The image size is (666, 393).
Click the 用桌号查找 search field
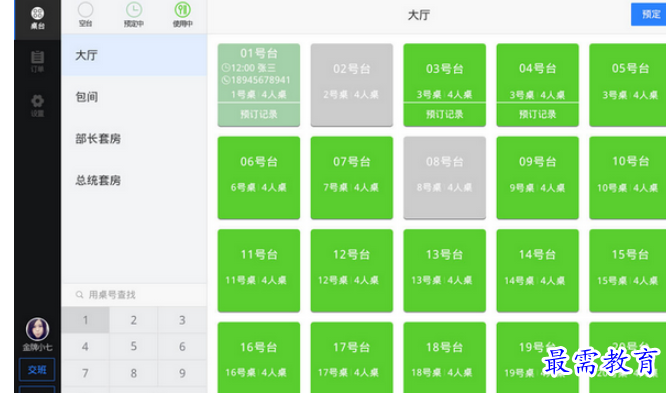[x=134, y=294]
